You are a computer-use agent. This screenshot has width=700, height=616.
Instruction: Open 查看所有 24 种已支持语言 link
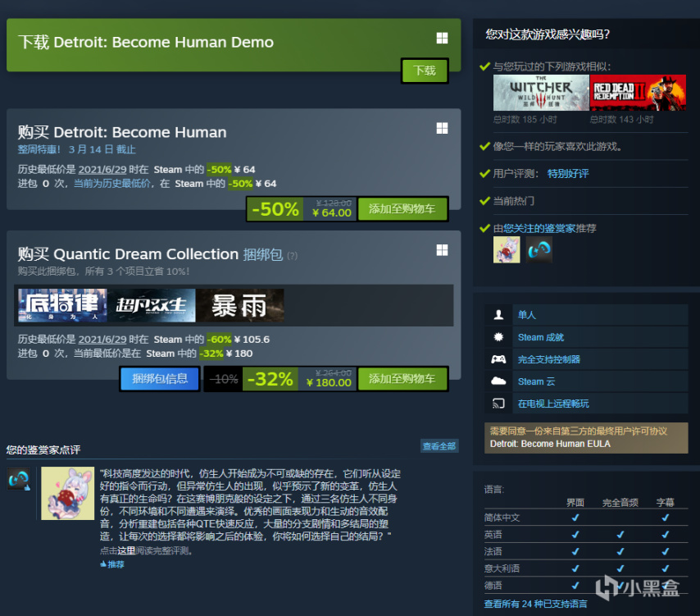pos(536,604)
